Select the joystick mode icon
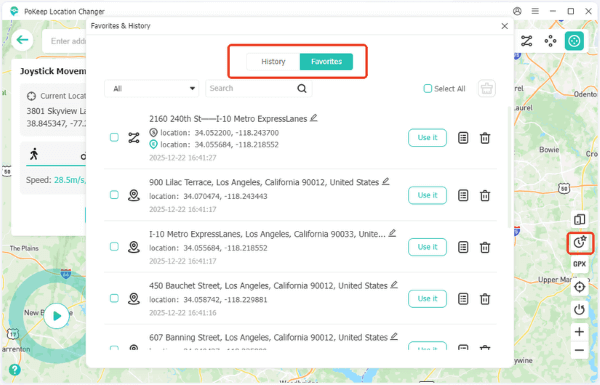 click(574, 41)
